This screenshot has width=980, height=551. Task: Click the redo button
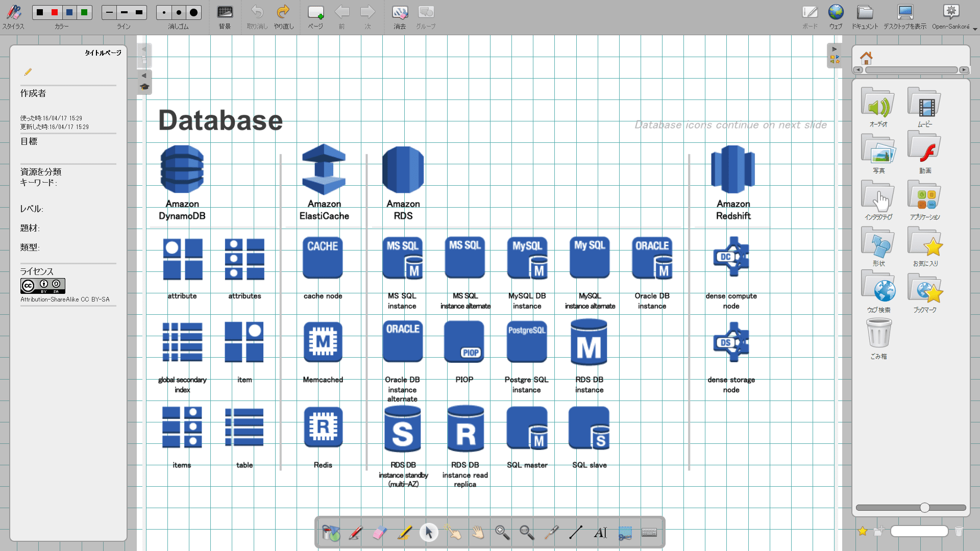click(283, 17)
